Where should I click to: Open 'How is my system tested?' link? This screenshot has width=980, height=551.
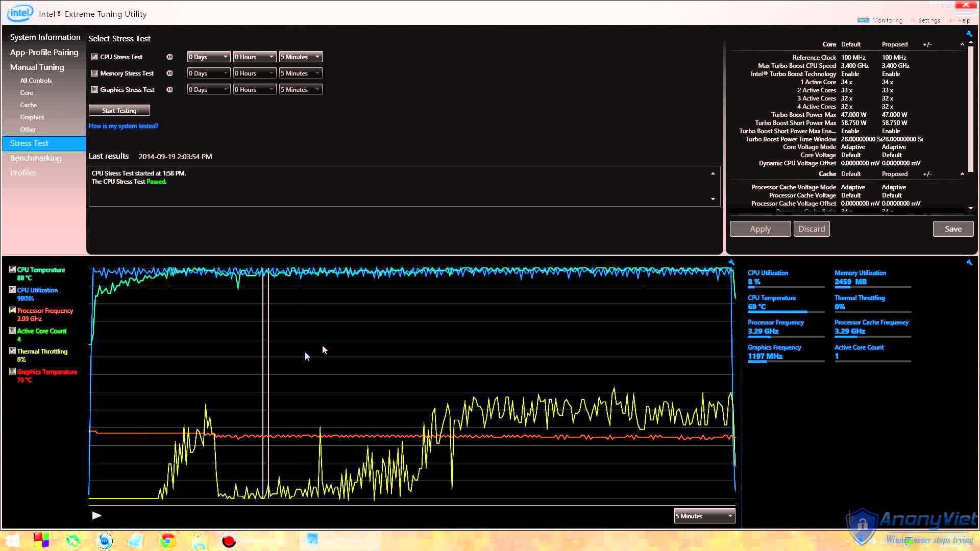pyautogui.click(x=124, y=126)
